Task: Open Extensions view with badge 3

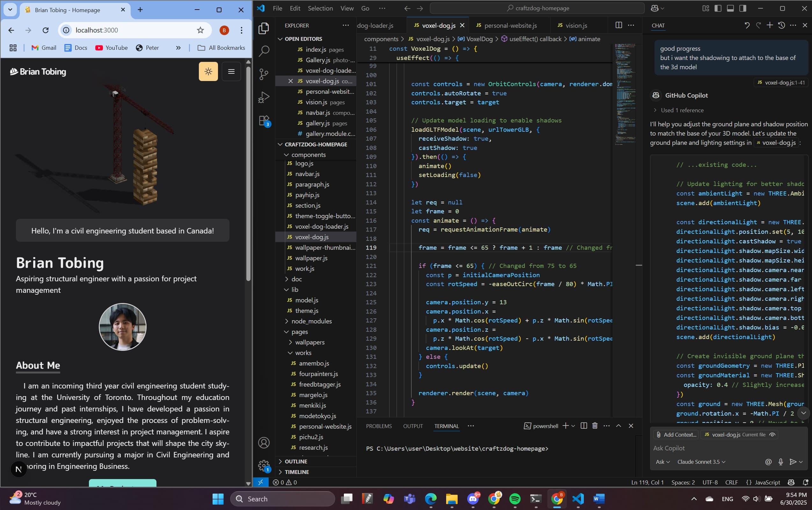Action: [x=264, y=121]
